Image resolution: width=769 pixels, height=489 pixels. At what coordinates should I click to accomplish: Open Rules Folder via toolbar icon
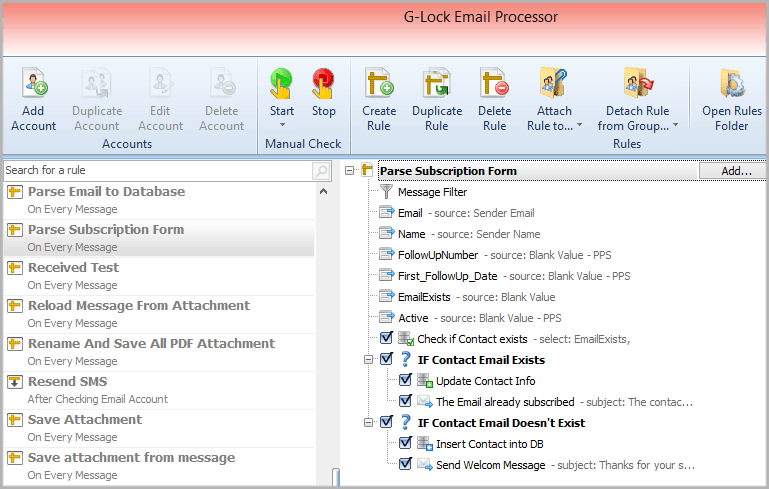point(732,82)
